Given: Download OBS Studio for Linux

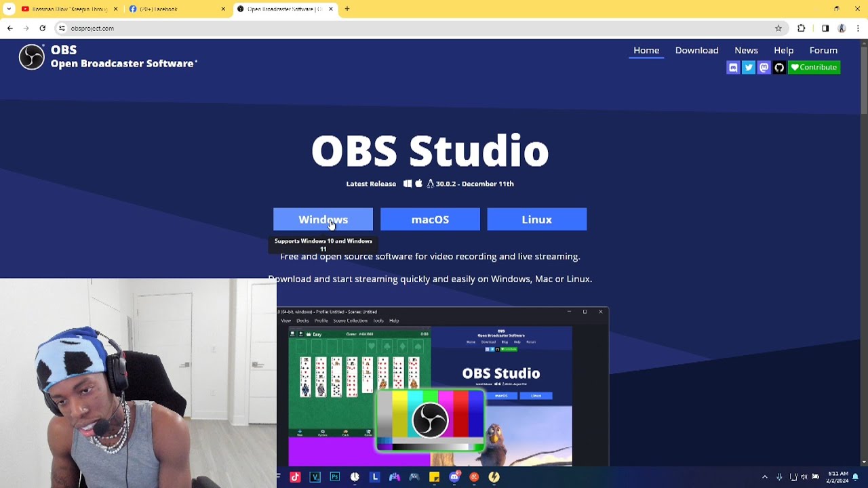Looking at the screenshot, I should click(536, 220).
